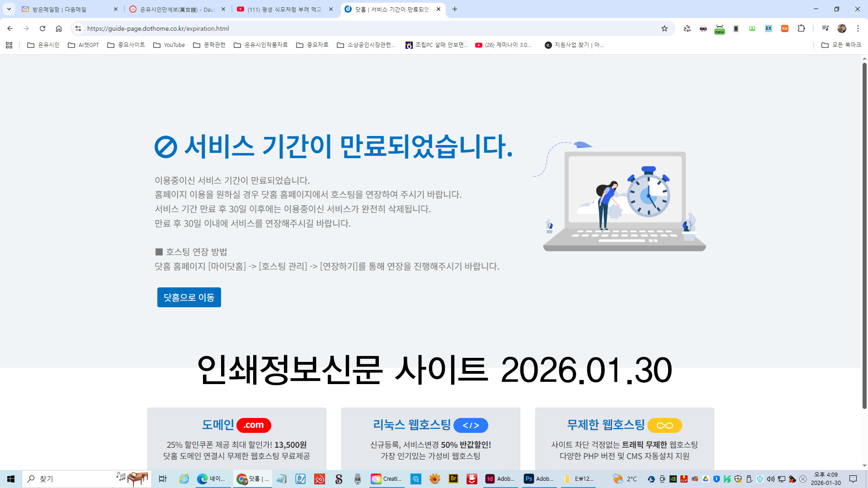The height and width of the screenshot is (488, 868).
Task: View site information icon in address bar
Action: [78, 28]
